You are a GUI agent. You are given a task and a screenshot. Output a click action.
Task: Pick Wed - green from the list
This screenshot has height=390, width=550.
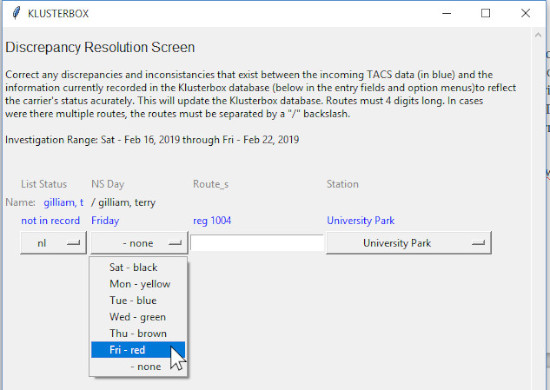(x=138, y=317)
